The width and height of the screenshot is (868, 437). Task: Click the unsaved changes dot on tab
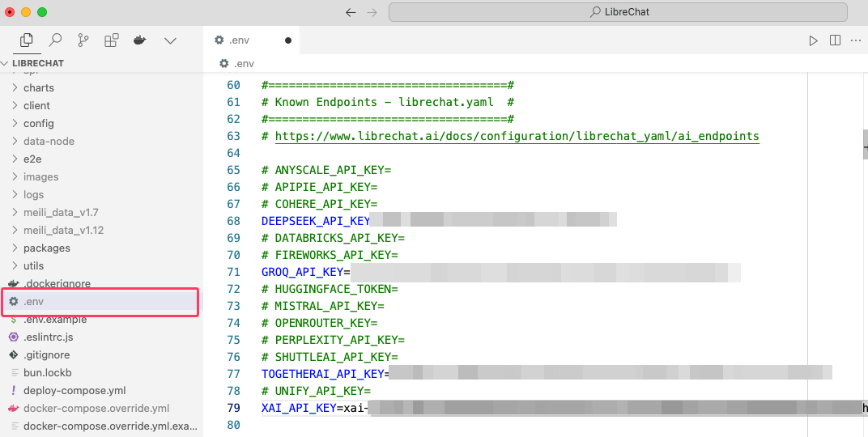point(288,40)
